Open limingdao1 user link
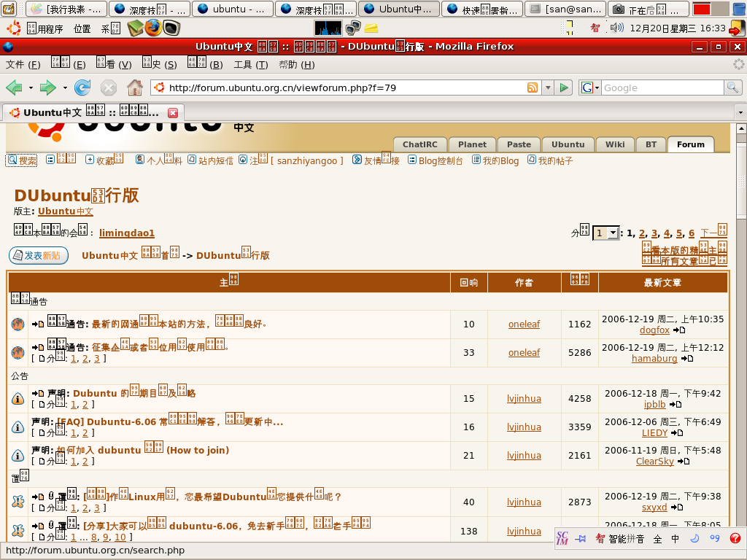Viewport: 747px width, 560px height. click(x=127, y=233)
